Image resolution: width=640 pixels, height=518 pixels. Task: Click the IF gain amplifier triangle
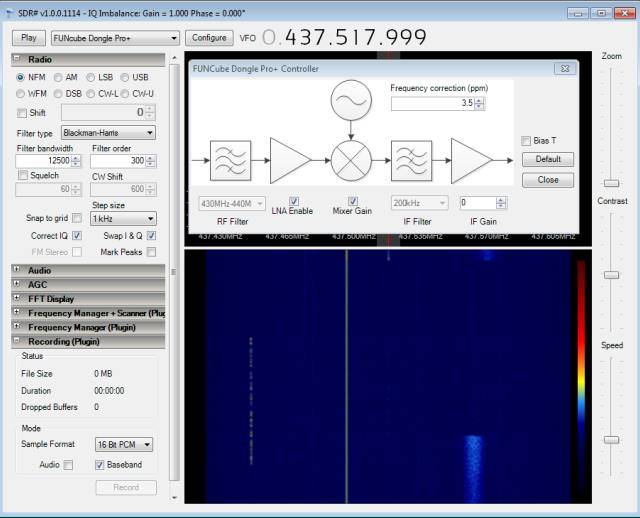[472, 161]
